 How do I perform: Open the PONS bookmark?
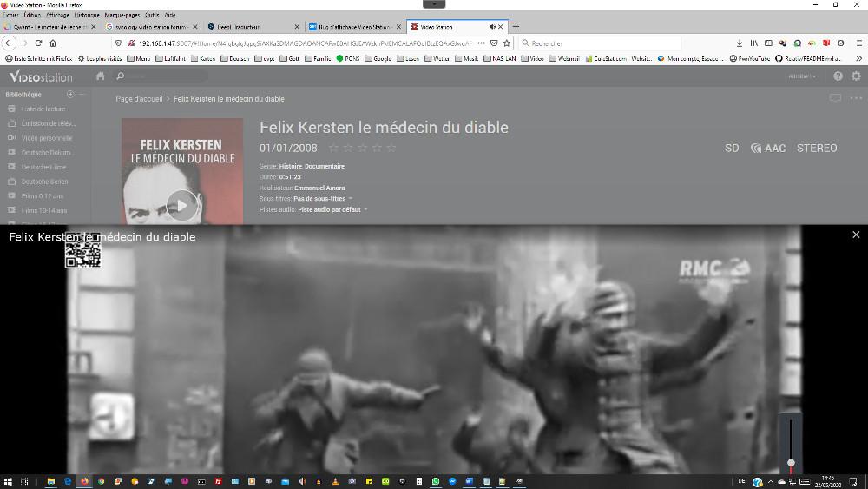tap(348, 58)
